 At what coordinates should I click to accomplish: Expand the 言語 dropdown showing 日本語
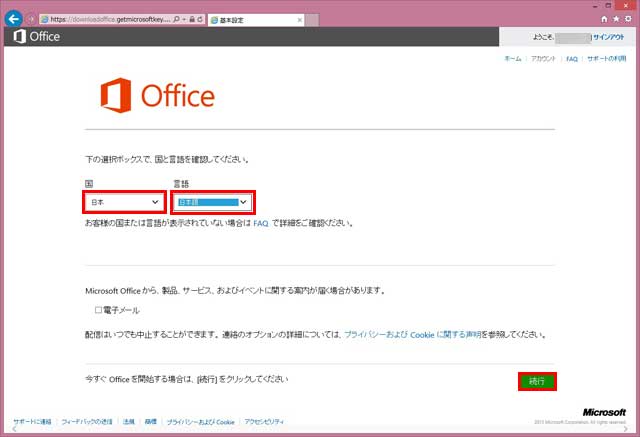[212, 202]
